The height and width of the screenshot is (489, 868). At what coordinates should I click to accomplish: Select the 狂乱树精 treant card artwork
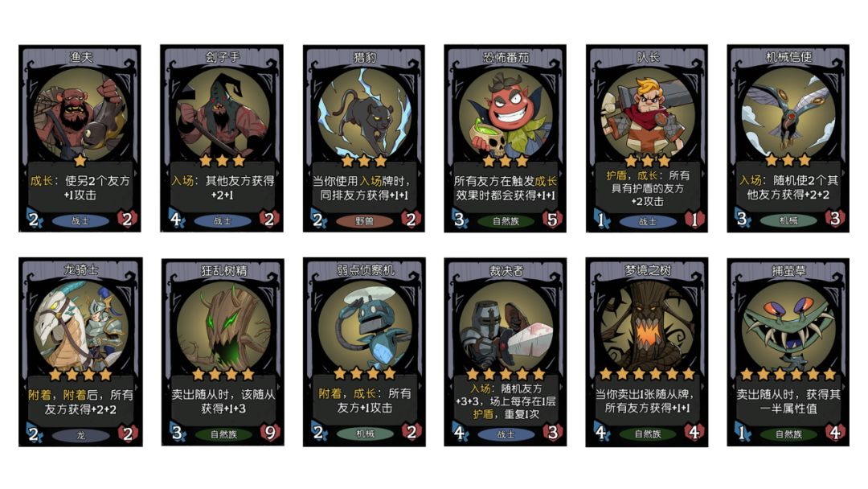[223, 327]
